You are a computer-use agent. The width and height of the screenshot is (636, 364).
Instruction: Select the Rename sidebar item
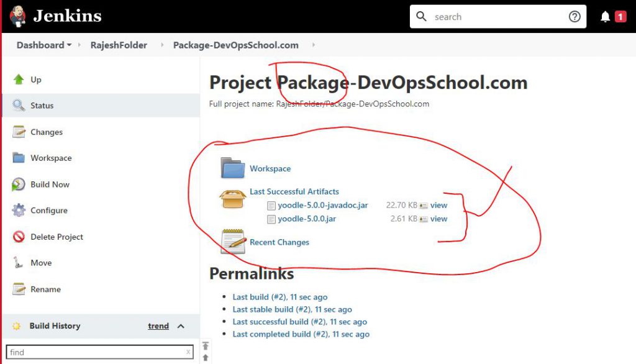click(x=45, y=289)
